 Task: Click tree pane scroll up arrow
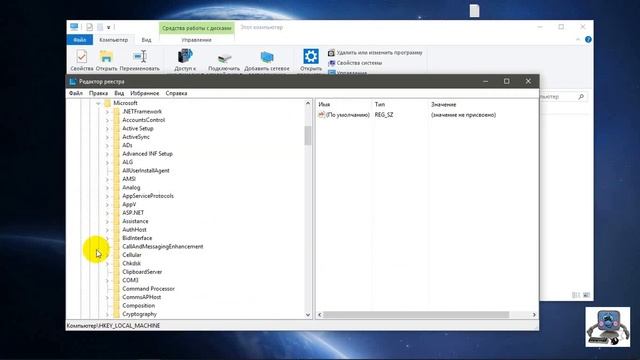tap(308, 103)
